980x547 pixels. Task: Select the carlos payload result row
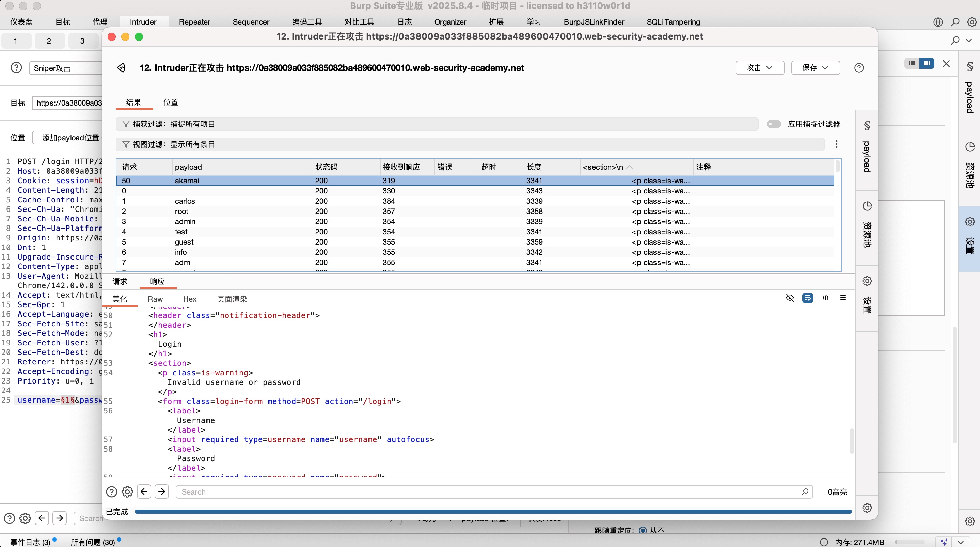tap(185, 201)
